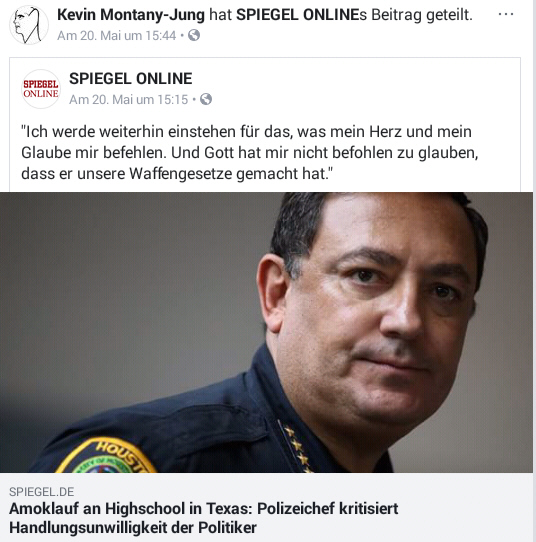Visit Kevin Montany-Jung's name link
The height and width of the screenshot is (542, 536).
click(131, 15)
